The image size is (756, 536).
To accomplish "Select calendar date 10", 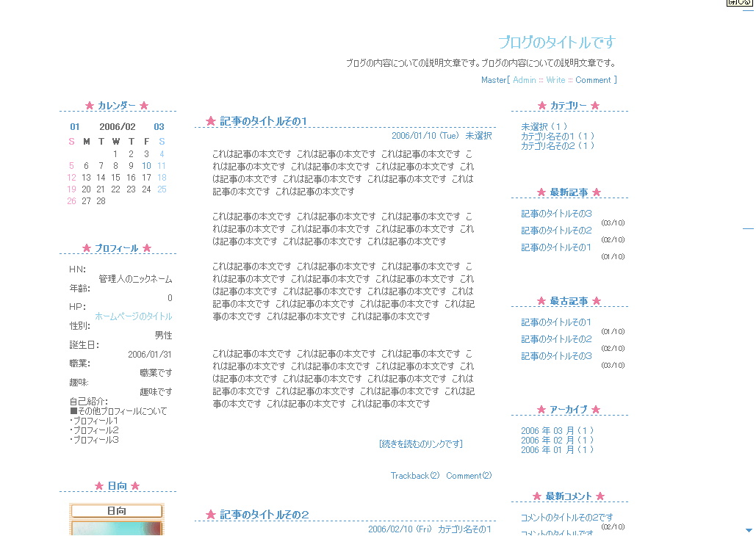I will [x=146, y=166].
